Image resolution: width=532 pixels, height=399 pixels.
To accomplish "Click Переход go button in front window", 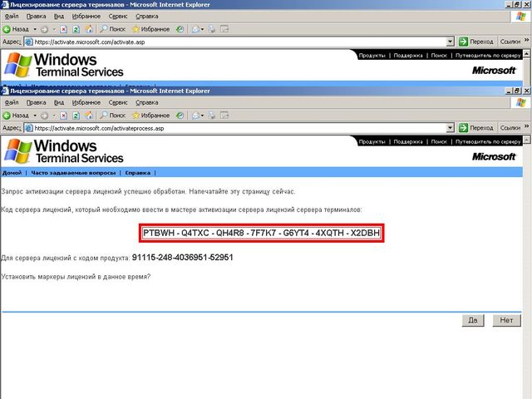I will coord(475,128).
